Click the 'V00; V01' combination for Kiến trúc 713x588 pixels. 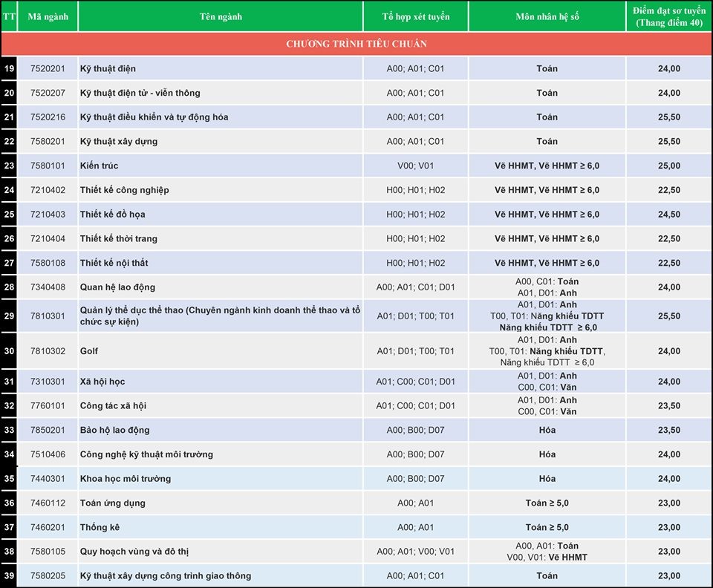coord(416,166)
